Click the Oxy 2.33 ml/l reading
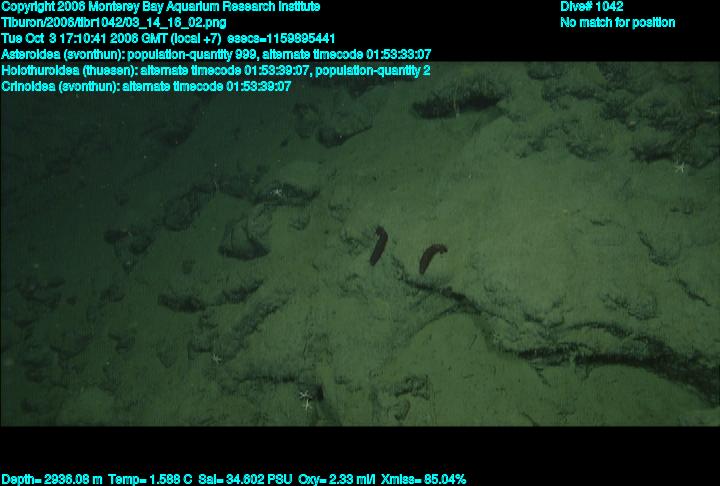 (337, 479)
